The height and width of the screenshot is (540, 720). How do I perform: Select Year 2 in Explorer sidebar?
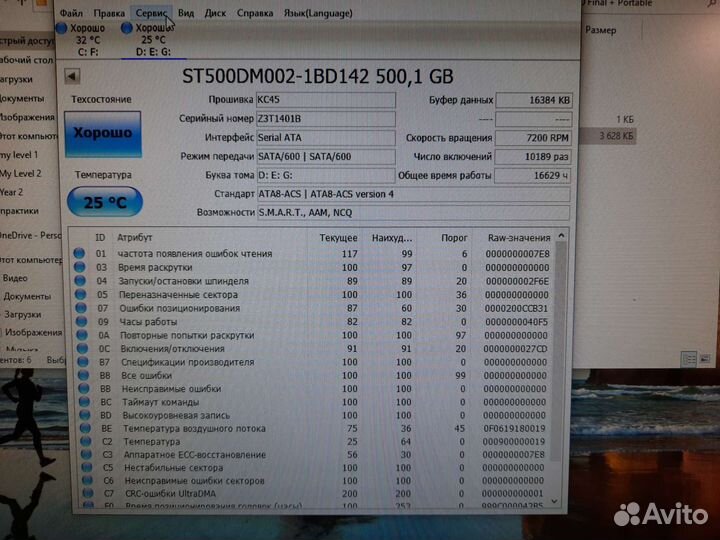click(11, 192)
